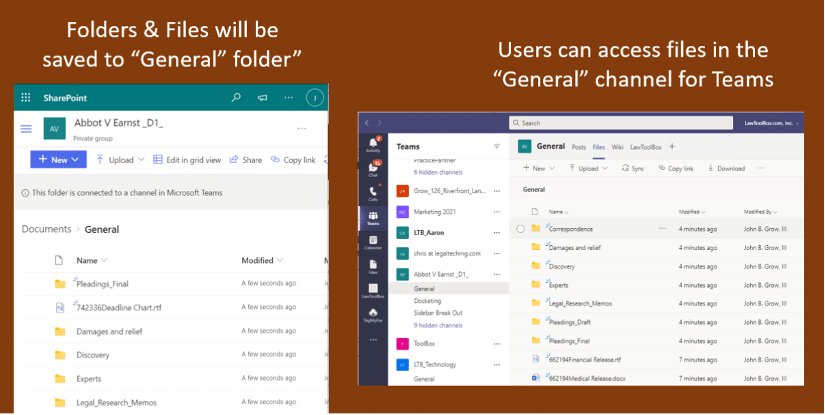Screen dimensions: 825x415
Task: Open LawToolBox app in Teams sidebar
Action: (x=373, y=291)
